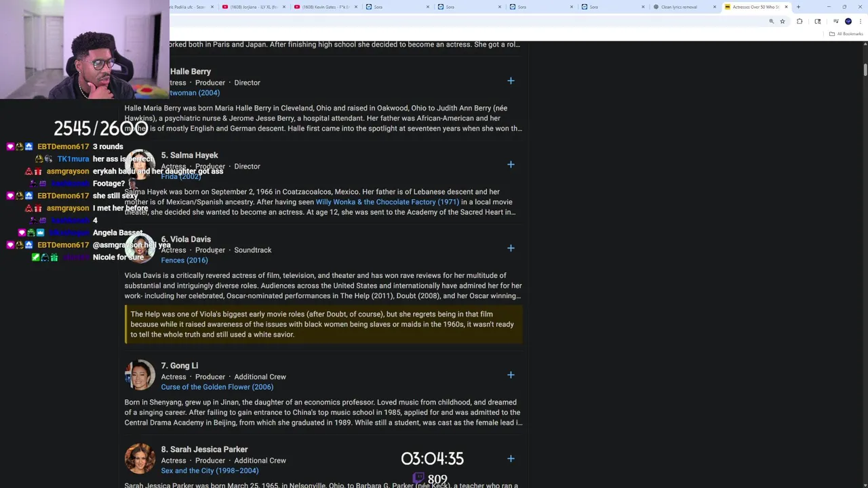Click the Halle Berry biography paragraph
The width and height of the screenshot is (868, 488).
click(x=323, y=118)
